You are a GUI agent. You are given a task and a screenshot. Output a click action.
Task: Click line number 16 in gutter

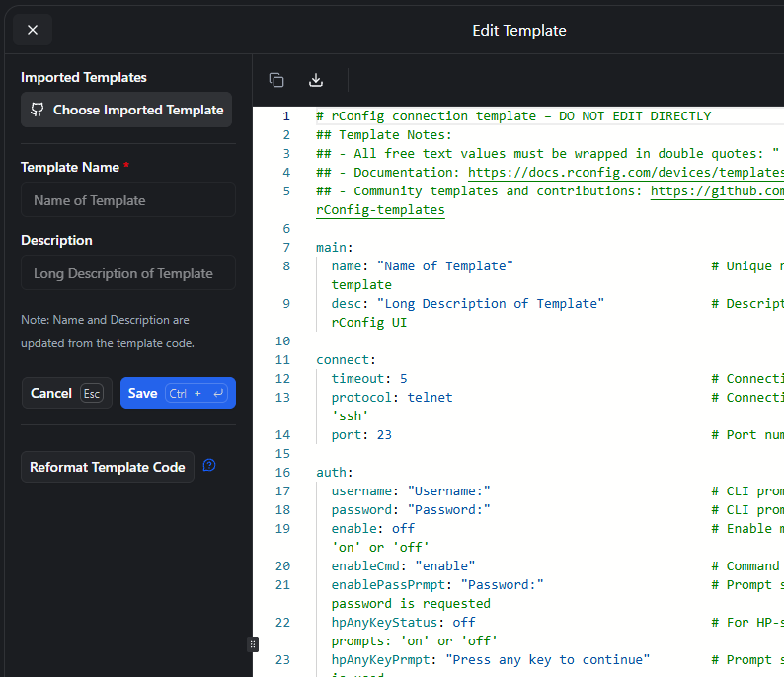click(283, 473)
